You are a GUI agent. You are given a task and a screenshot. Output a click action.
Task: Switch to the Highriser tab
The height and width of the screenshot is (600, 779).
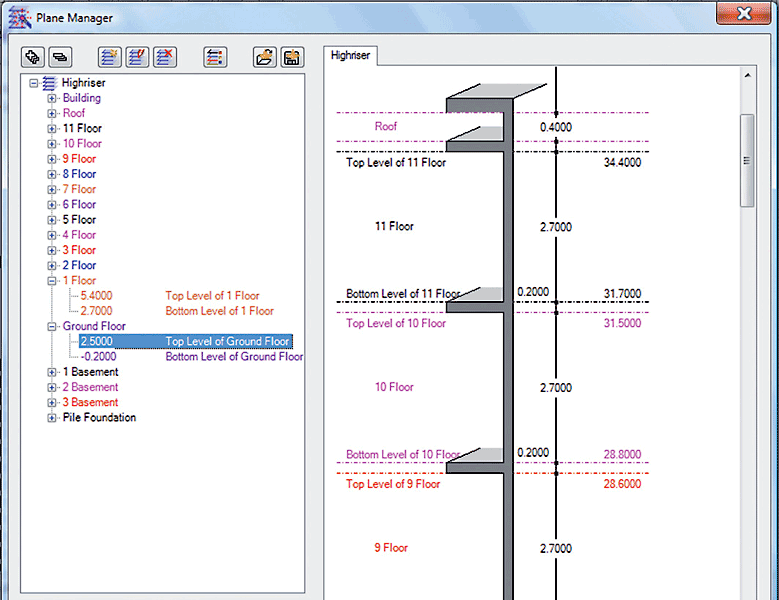tap(350, 56)
